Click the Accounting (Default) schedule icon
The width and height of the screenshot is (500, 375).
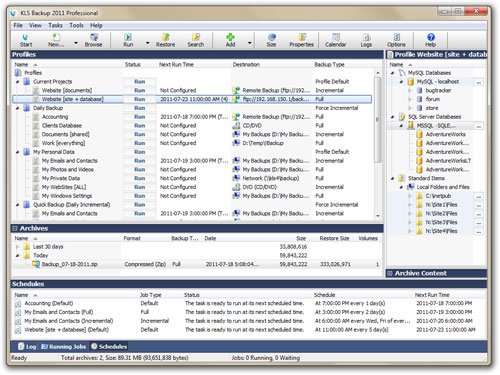click(x=18, y=303)
